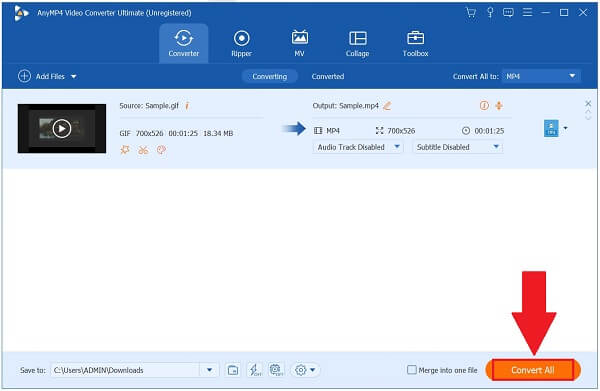Image resolution: width=600 pixels, height=391 pixels.
Task: Click the Add Files button
Action: click(41, 76)
